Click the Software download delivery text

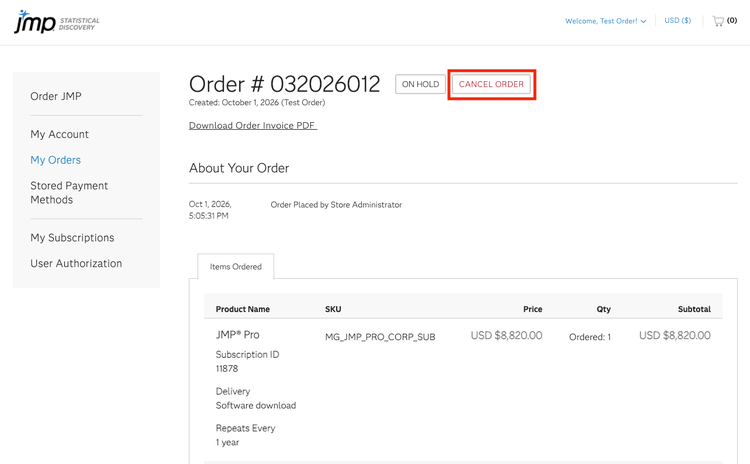256,406
